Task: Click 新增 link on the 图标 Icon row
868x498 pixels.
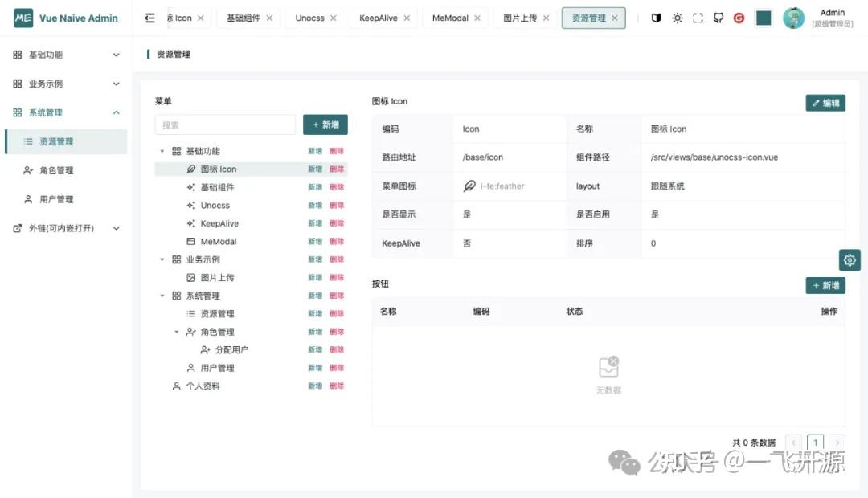Action: coord(315,169)
